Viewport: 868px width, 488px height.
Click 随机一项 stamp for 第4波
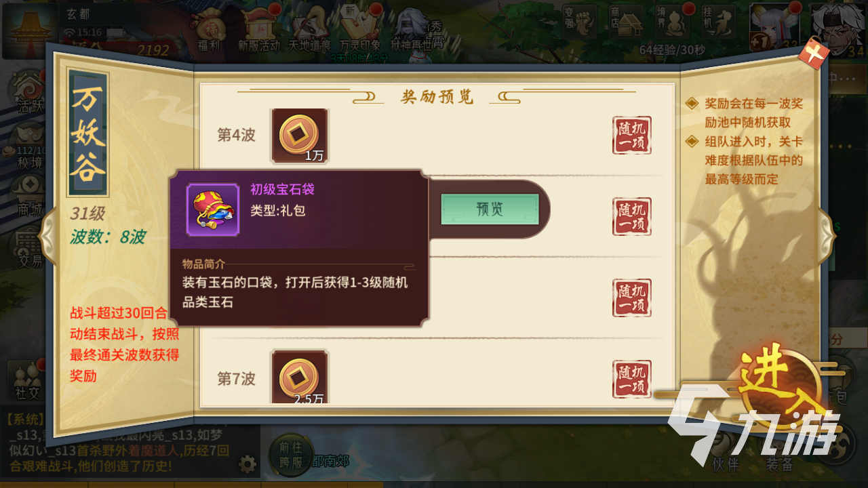coord(631,136)
